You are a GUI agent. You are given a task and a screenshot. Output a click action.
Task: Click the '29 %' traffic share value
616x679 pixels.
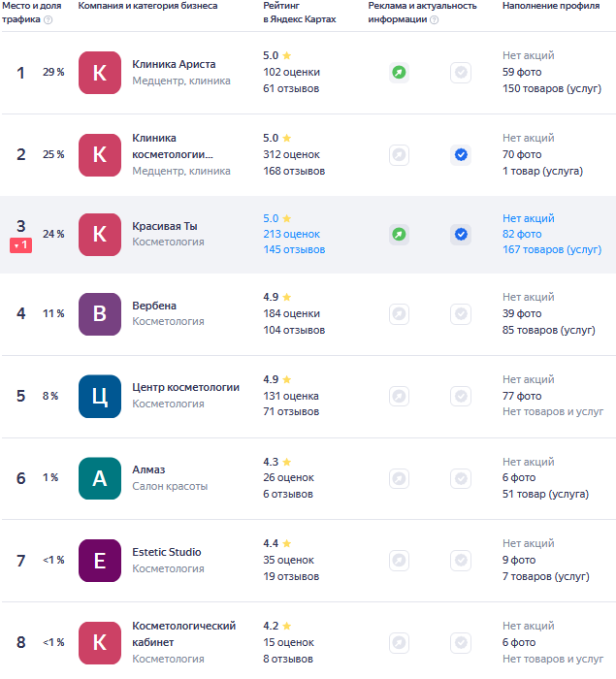click(x=53, y=73)
